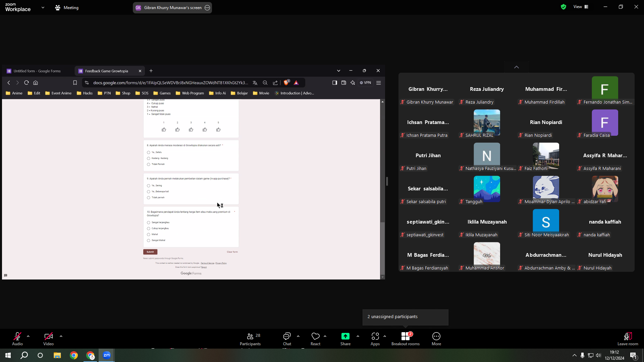
Task: Select thumbs-up rating 1
Action: click(164, 130)
